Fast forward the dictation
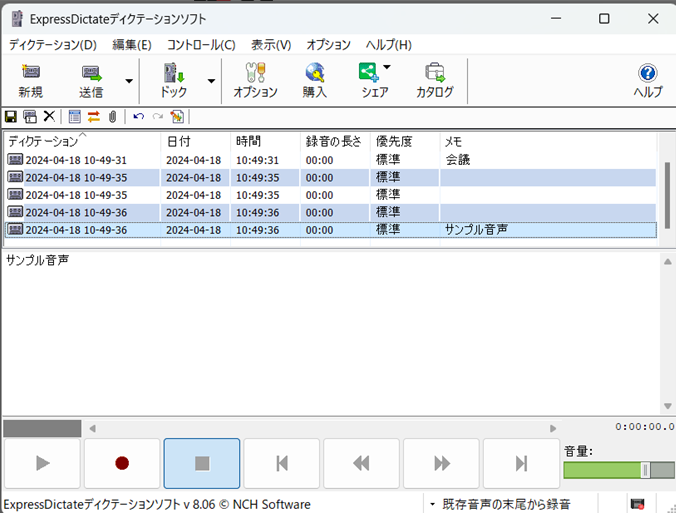 point(441,463)
